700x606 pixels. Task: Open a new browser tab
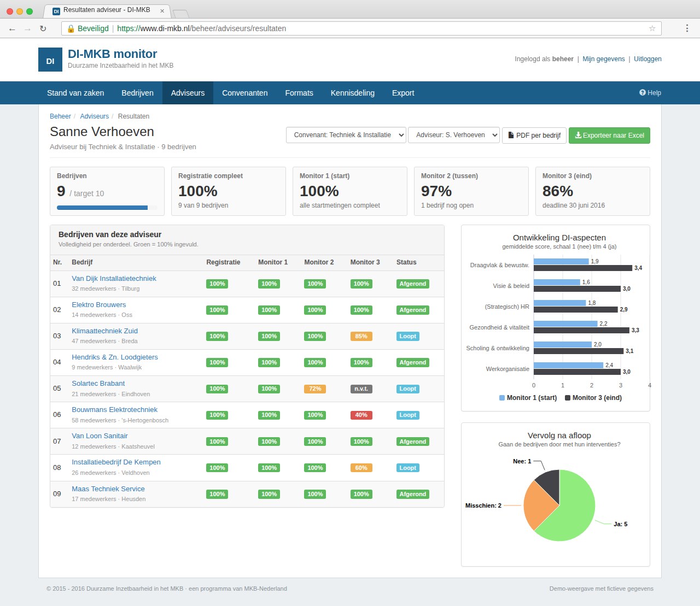(180, 13)
